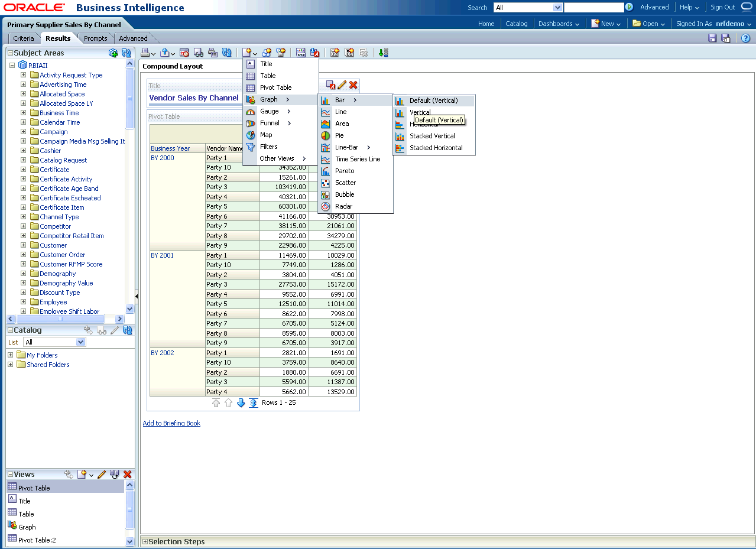This screenshot has width=756, height=549.
Task: Click the Refresh results toolbar icon
Action: (227, 53)
